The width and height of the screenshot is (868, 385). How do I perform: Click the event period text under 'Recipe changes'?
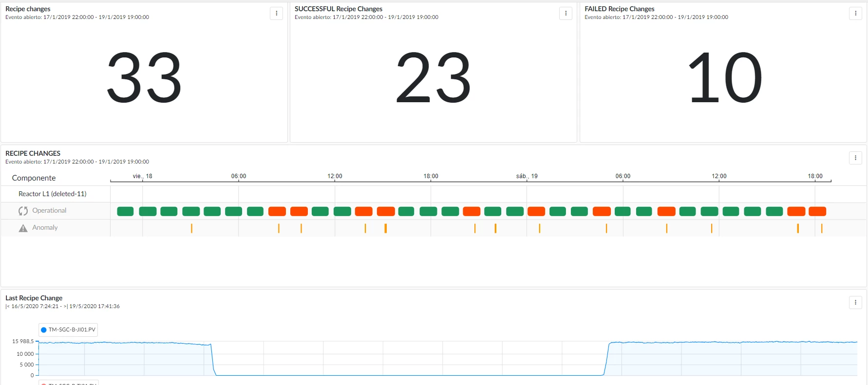(77, 17)
